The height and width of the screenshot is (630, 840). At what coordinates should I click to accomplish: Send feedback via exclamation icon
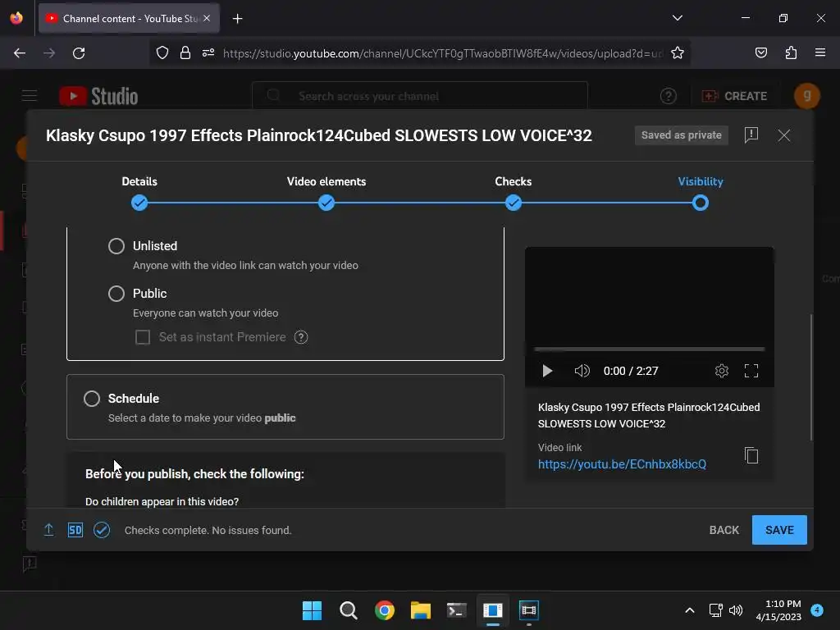[x=751, y=135]
